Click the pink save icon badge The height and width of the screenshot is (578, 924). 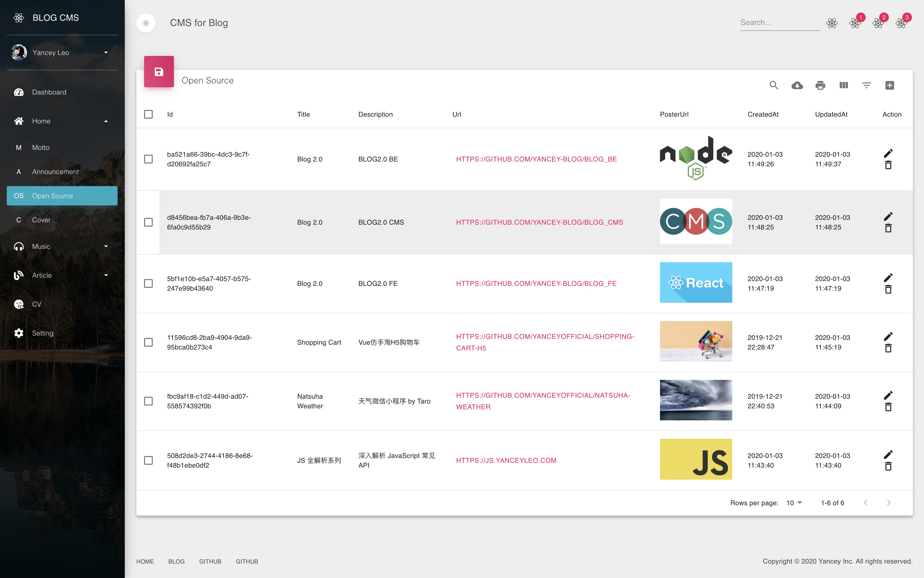coord(159,72)
